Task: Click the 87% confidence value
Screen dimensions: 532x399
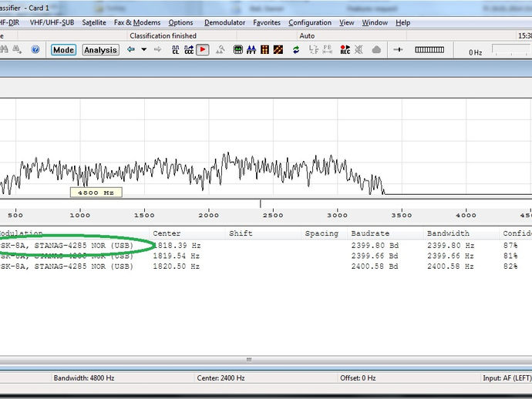Action: (x=510, y=246)
